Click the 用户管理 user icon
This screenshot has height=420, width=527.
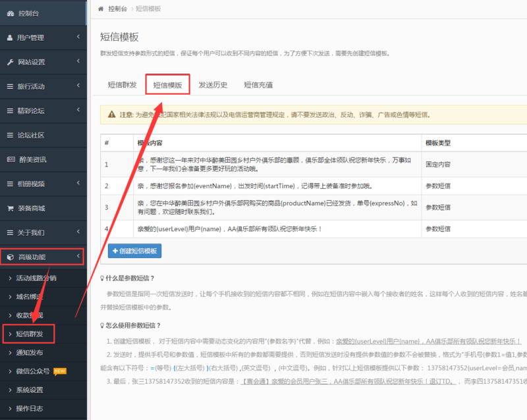pos(10,38)
